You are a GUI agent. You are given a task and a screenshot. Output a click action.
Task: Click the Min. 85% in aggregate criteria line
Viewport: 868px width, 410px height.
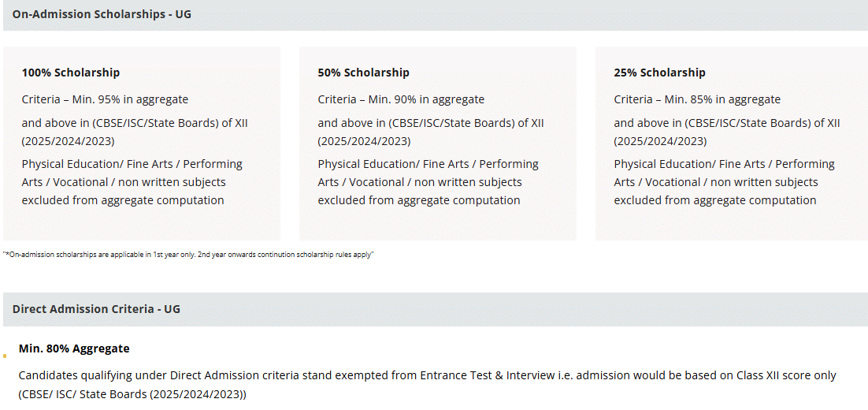point(697,99)
